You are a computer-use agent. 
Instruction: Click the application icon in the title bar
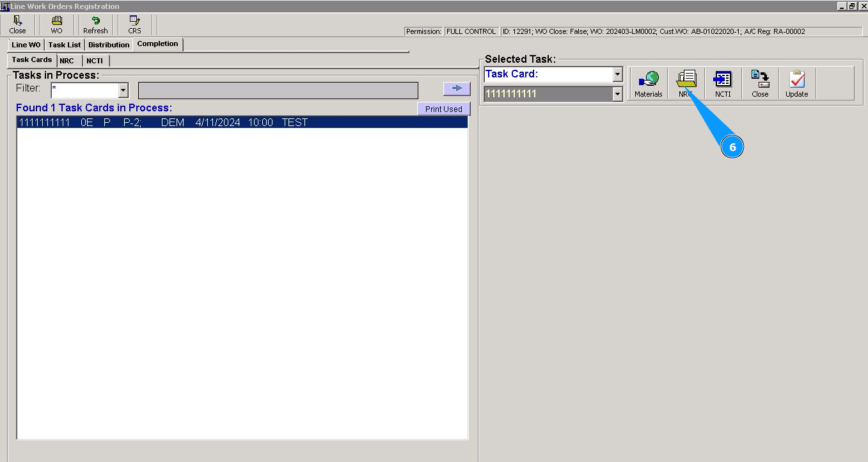4,6
